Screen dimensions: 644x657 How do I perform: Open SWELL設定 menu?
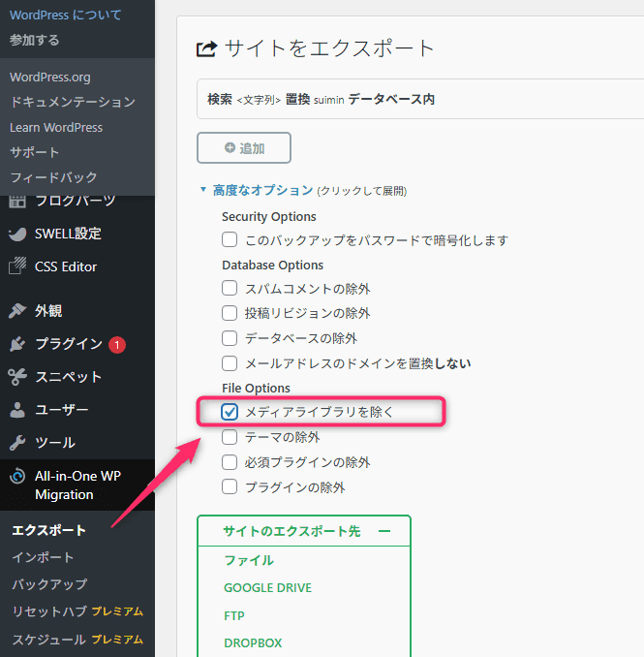tap(68, 234)
